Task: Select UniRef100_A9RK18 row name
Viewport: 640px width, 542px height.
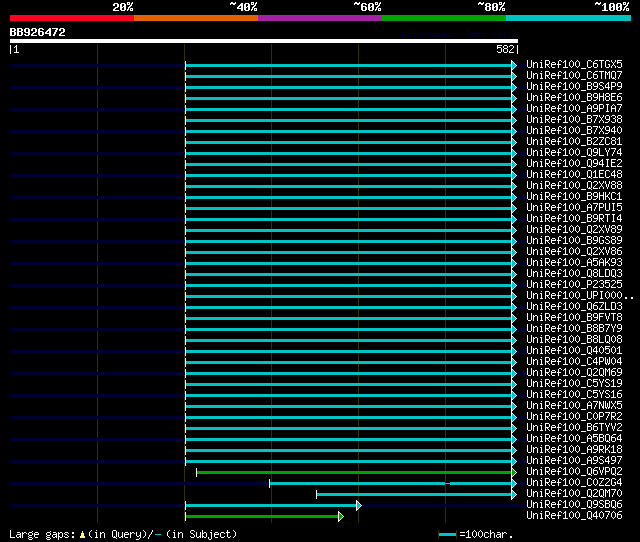Action: tap(574, 450)
